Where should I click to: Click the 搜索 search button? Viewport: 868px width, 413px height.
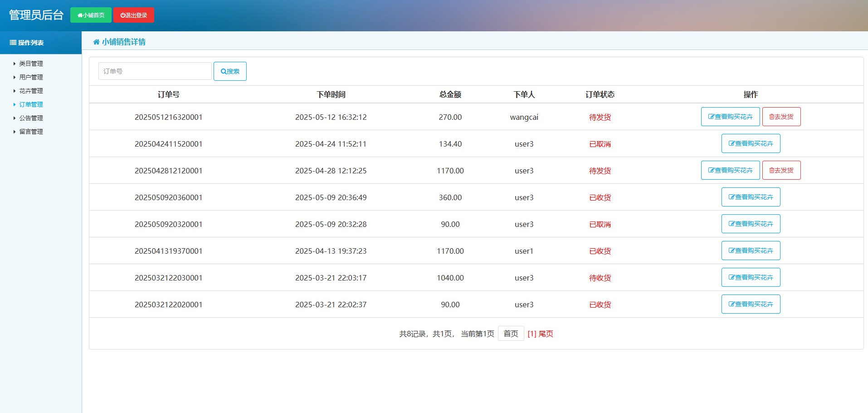coord(230,71)
